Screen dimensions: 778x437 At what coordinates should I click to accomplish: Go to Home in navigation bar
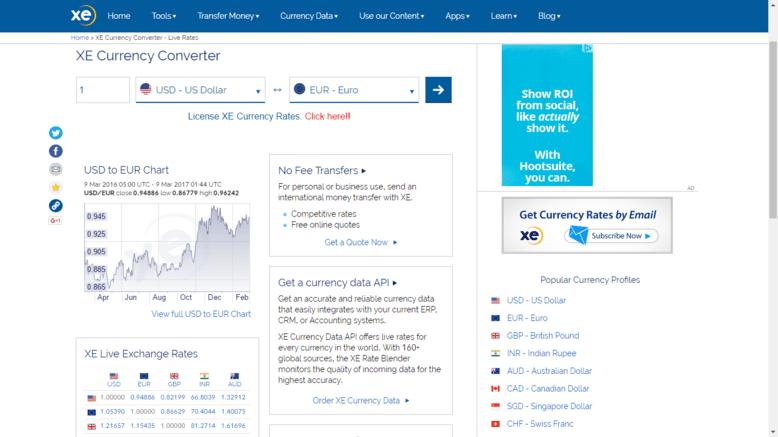point(119,16)
